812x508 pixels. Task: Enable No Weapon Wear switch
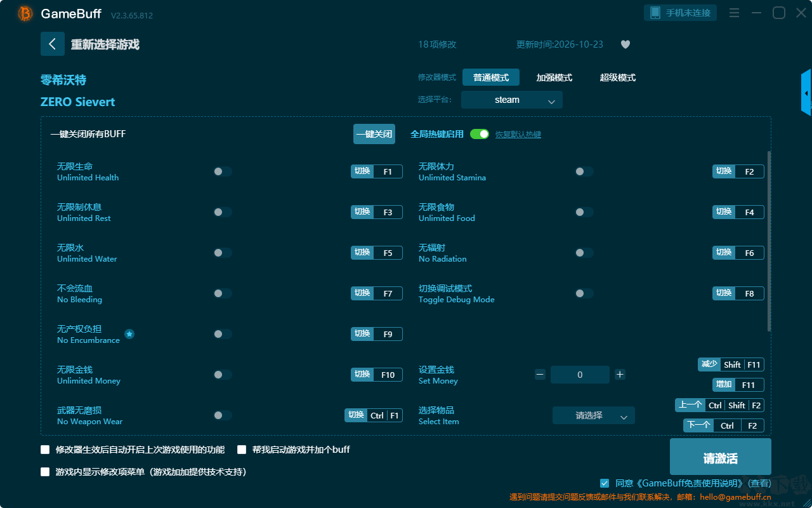click(223, 415)
